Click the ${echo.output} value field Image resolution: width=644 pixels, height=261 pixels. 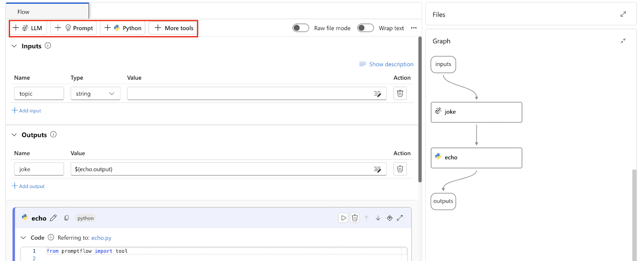pyautogui.click(x=229, y=169)
